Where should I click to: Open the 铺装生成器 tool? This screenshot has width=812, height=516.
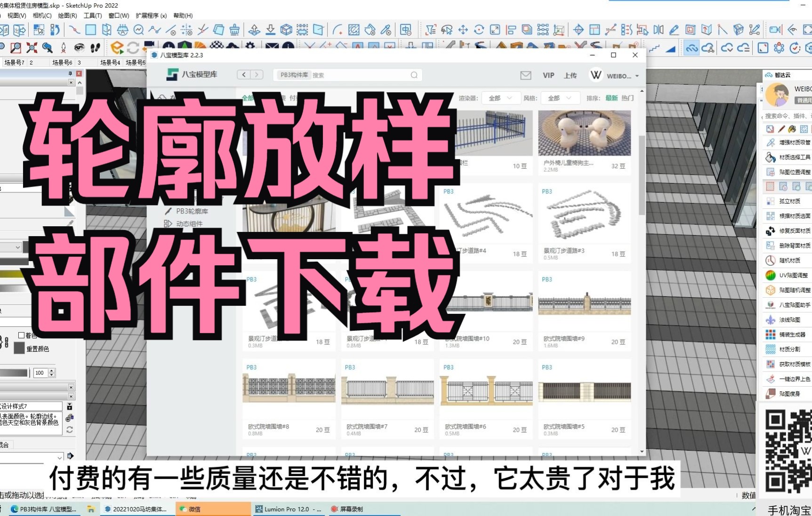pos(786,334)
